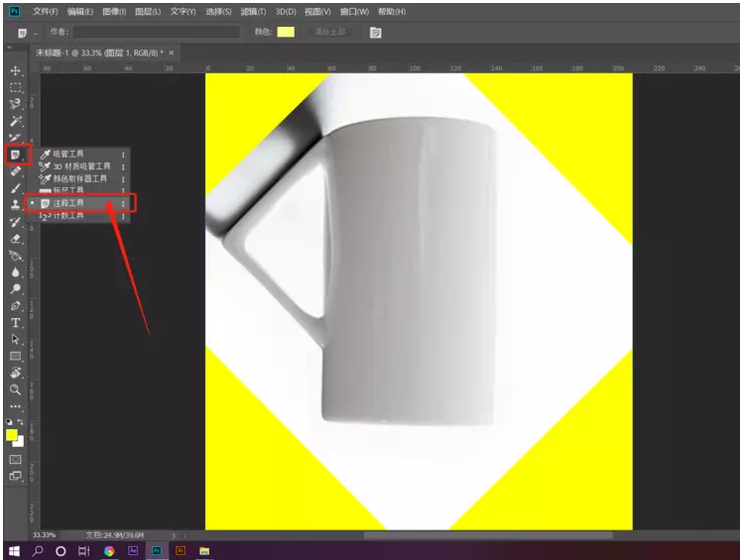
Task: Click the yellow note color swatch
Action: 286,32
